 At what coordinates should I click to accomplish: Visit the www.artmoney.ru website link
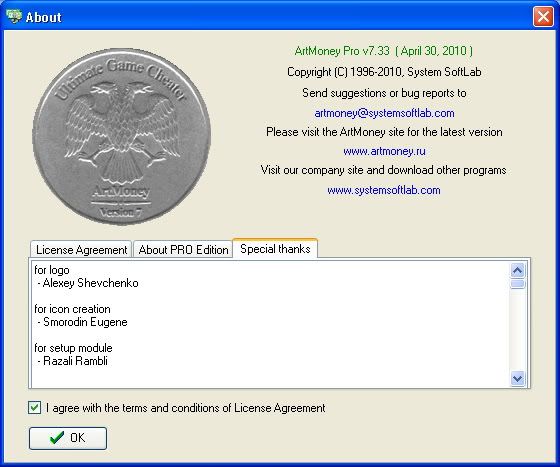384,151
